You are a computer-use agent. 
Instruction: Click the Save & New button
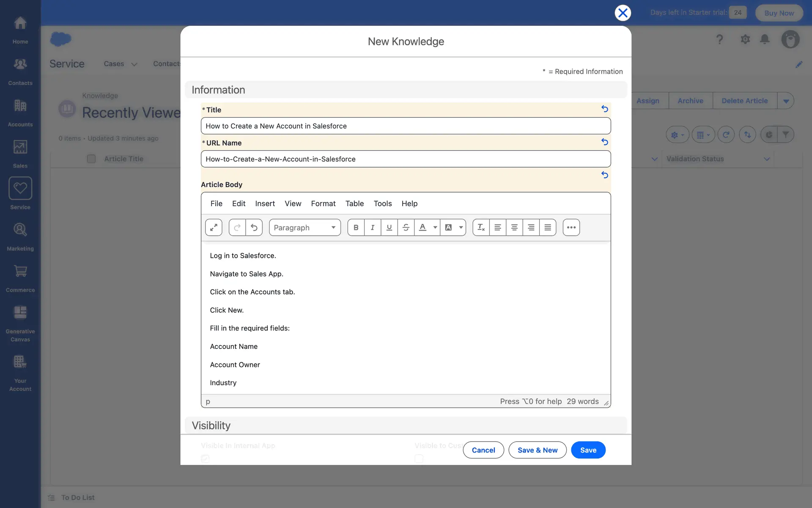pyautogui.click(x=537, y=450)
